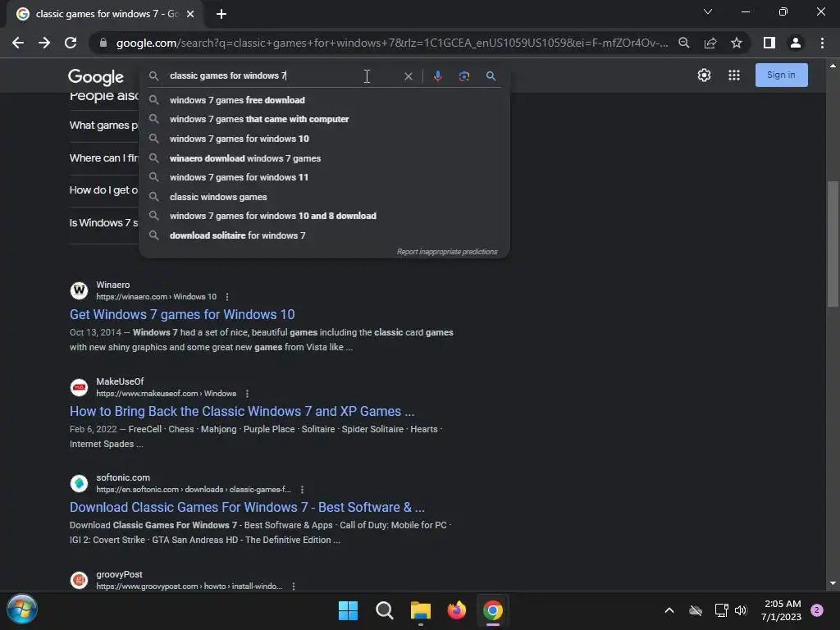Choose suggestion classic windows games

[x=324, y=197]
